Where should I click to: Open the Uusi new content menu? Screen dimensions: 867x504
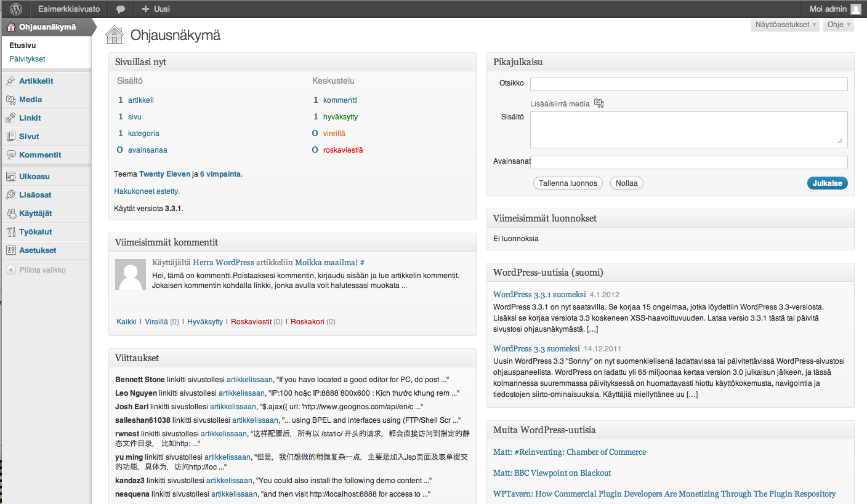pyautogui.click(x=156, y=9)
